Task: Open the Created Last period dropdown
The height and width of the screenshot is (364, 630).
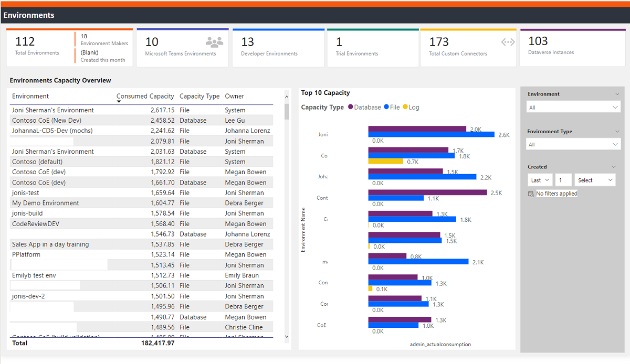Action: click(540, 180)
